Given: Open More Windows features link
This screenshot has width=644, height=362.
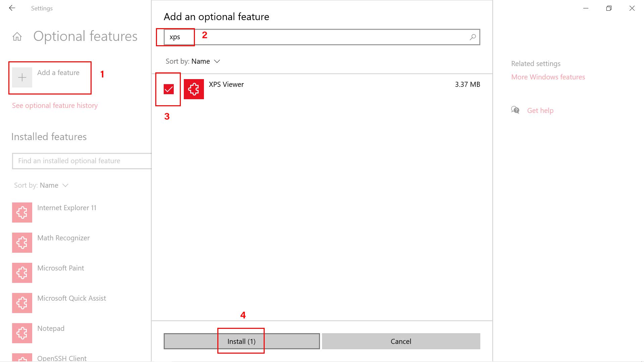Looking at the screenshot, I should click(x=548, y=77).
